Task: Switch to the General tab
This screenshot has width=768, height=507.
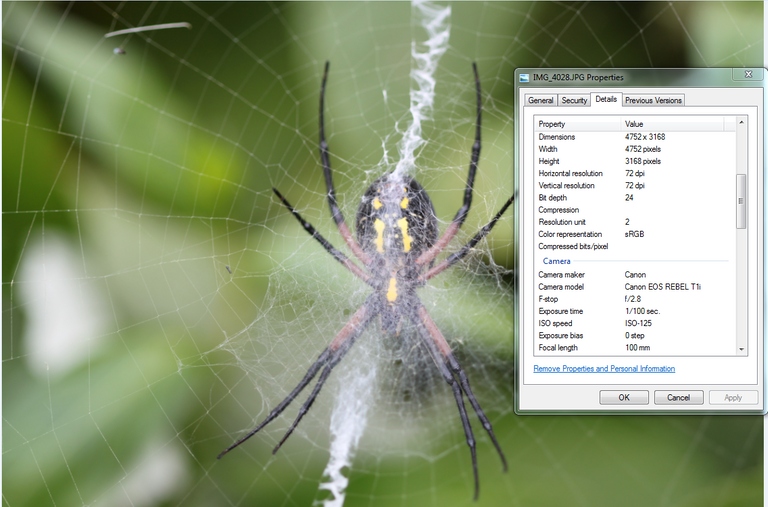Action: [x=540, y=100]
